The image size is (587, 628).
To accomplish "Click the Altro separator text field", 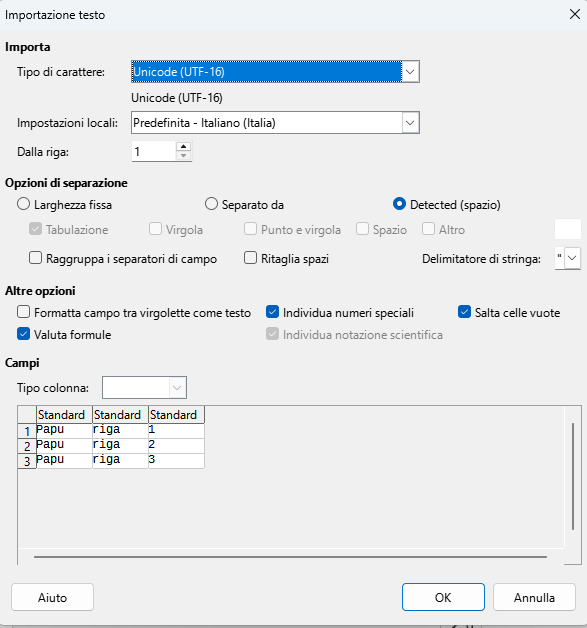I will point(568,229).
